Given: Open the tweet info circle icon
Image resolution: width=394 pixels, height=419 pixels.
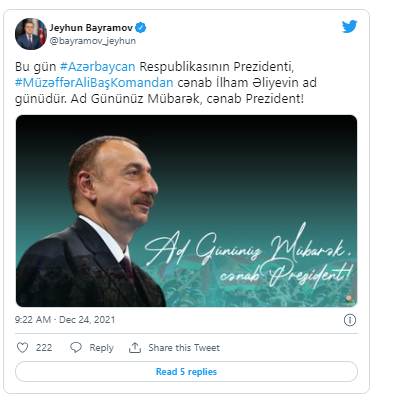Looking at the screenshot, I should coord(350,320).
